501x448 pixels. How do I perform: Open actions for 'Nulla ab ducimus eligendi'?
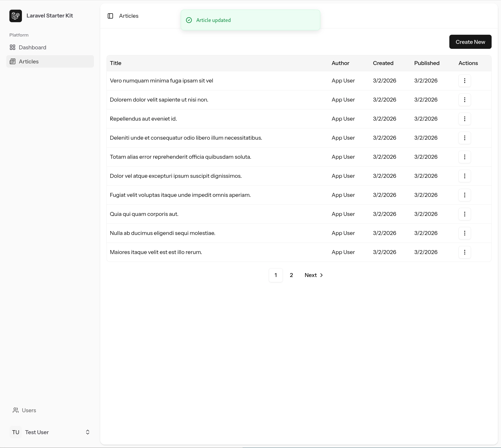click(465, 233)
